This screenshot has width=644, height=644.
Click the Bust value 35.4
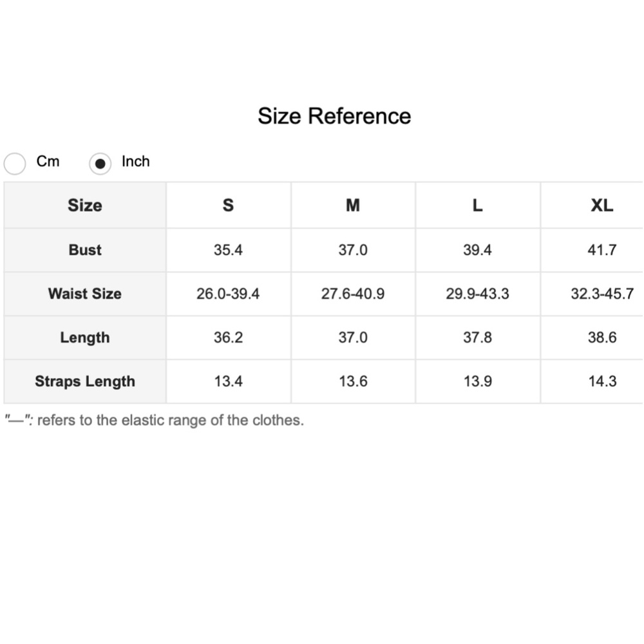228,250
